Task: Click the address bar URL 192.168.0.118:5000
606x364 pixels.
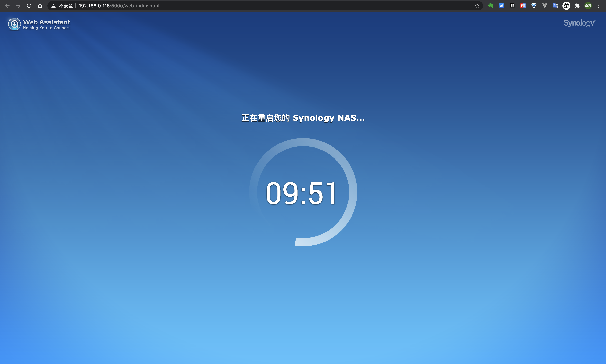Action: (x=119, y=6)
